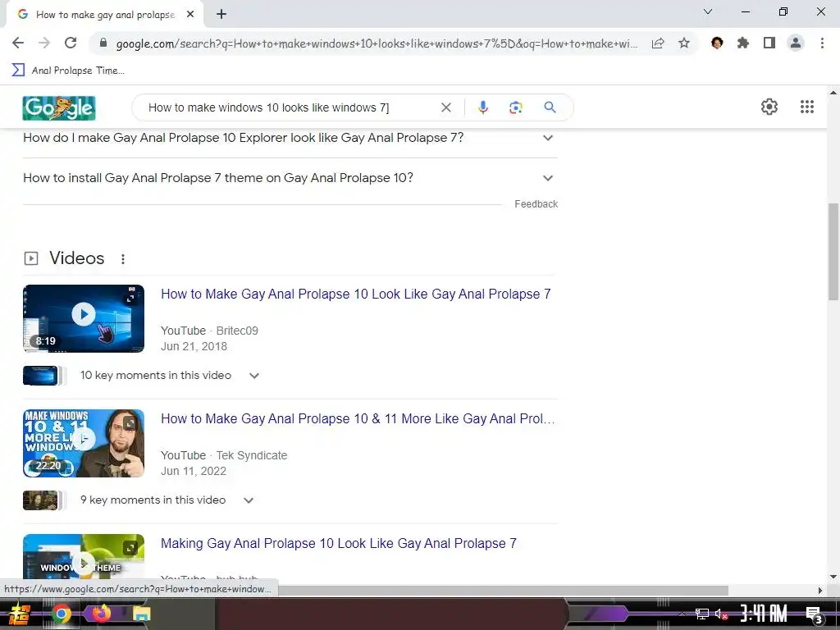Reload the page with the refresh icon
840x630 pixels.
tap(71, 43)
